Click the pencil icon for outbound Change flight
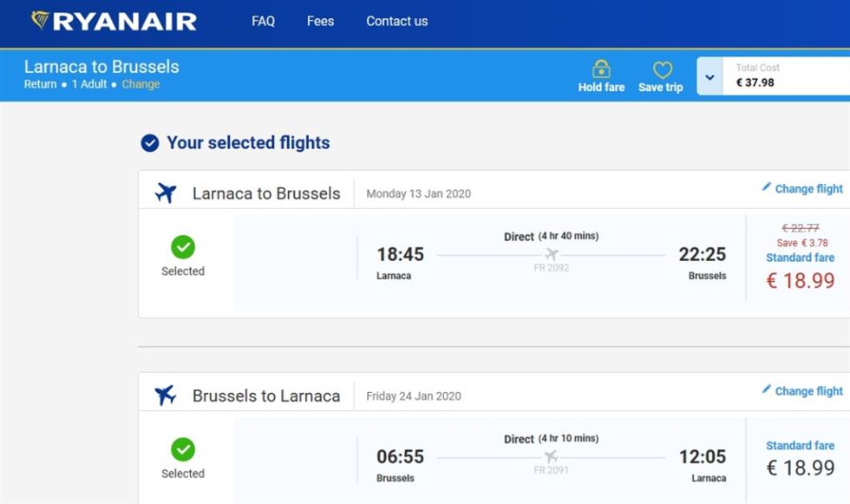This screenshot has width=850, height=504. click(x=766, y=187)
